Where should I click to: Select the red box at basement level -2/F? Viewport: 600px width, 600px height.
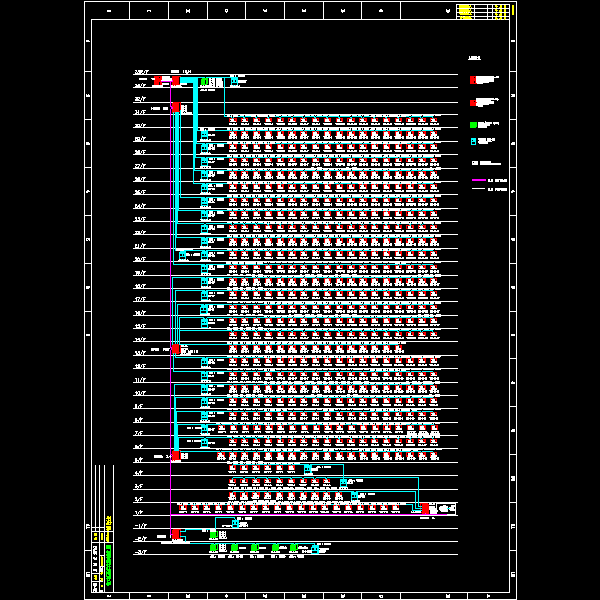[x=176, y=534]
